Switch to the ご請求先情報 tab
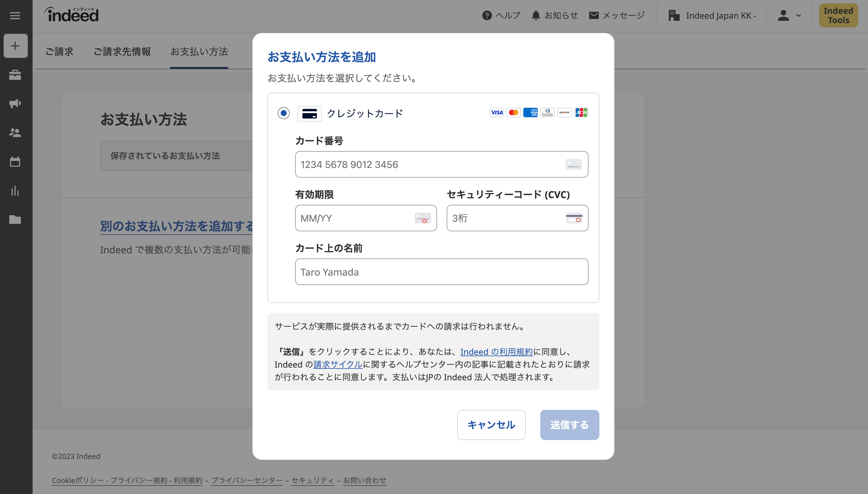 122,52
